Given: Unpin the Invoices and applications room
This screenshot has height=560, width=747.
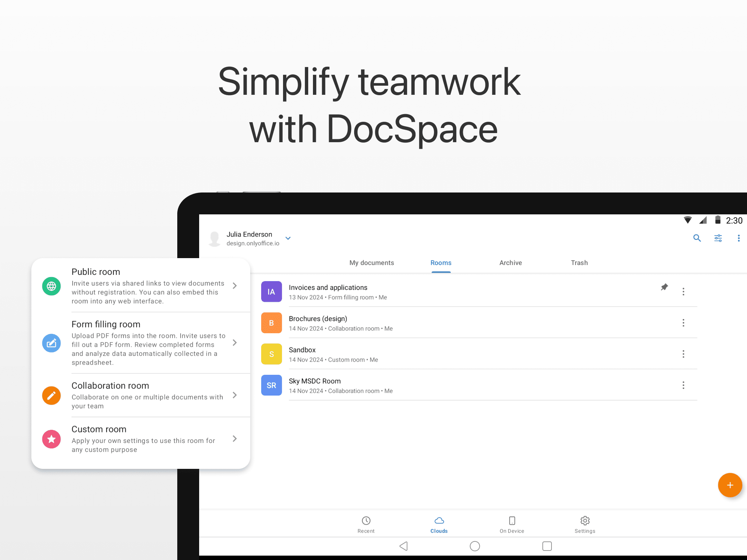Looking at the screenshot, I should [664, 287].
